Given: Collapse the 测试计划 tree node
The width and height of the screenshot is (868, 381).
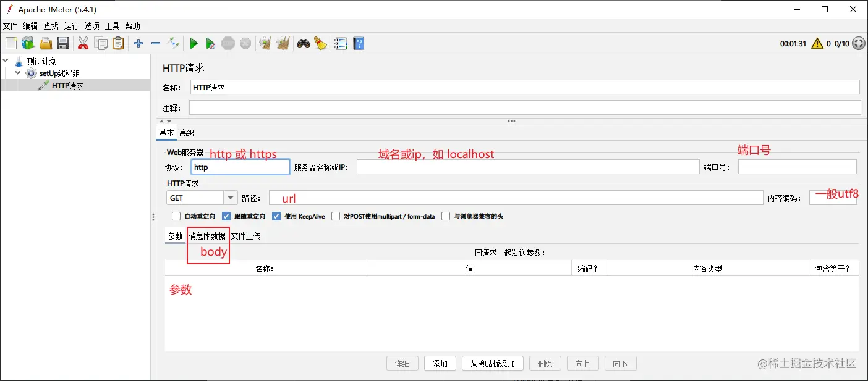Looking at the screenshot, I should coord(6,61).
